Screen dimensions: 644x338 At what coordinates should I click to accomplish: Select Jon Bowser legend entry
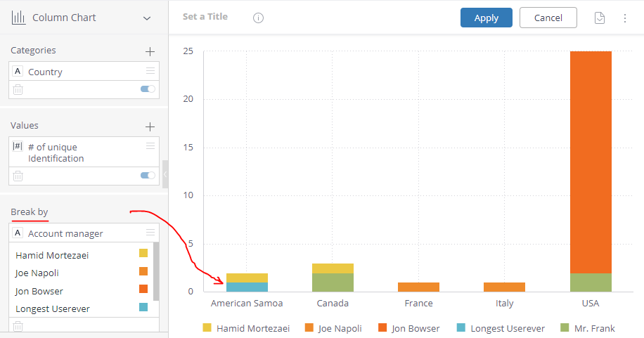pyautogui.click(x=408, y=328)
